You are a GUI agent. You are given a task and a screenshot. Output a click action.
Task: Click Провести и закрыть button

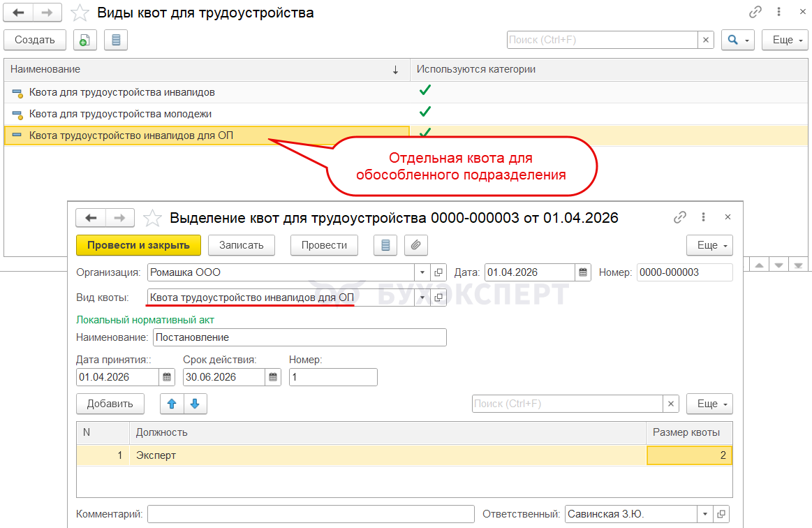click(138, 245)
